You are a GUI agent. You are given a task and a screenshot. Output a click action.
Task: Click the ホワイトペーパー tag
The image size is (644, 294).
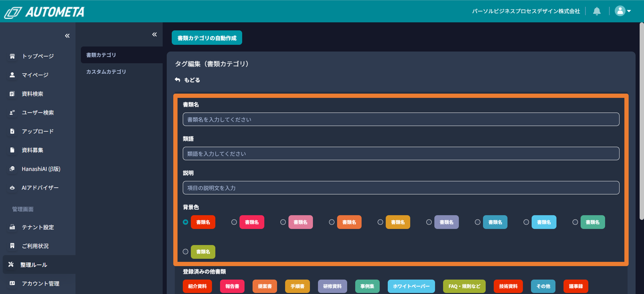click(411, 286)
